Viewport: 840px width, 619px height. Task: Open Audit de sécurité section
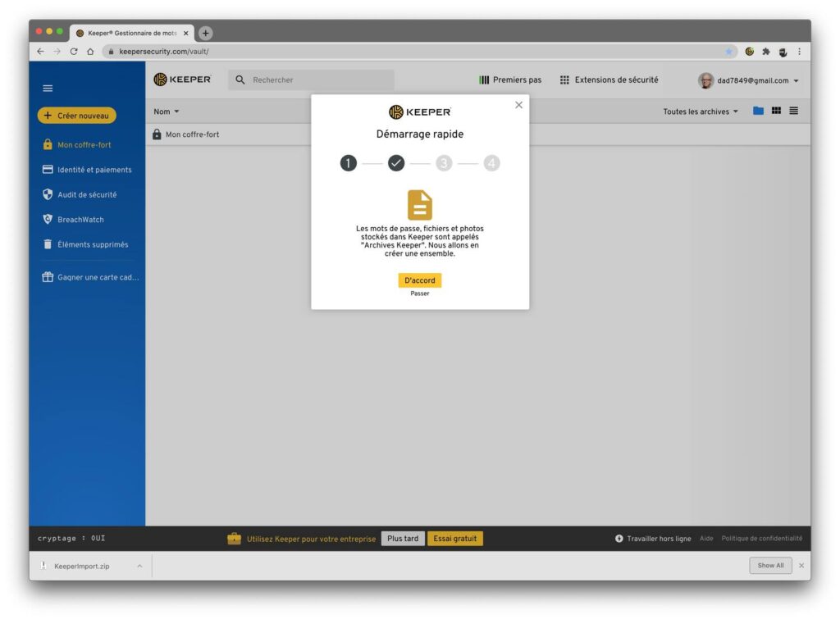tap(86, 194)
